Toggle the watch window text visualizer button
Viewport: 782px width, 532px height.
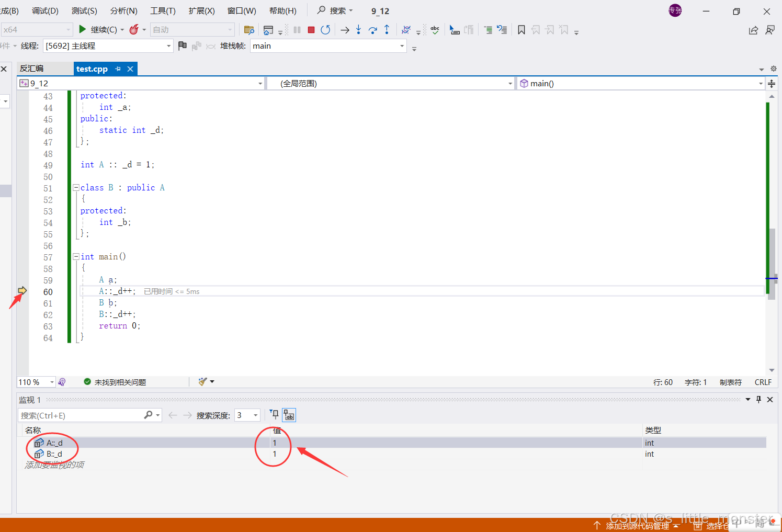[289, 415]
